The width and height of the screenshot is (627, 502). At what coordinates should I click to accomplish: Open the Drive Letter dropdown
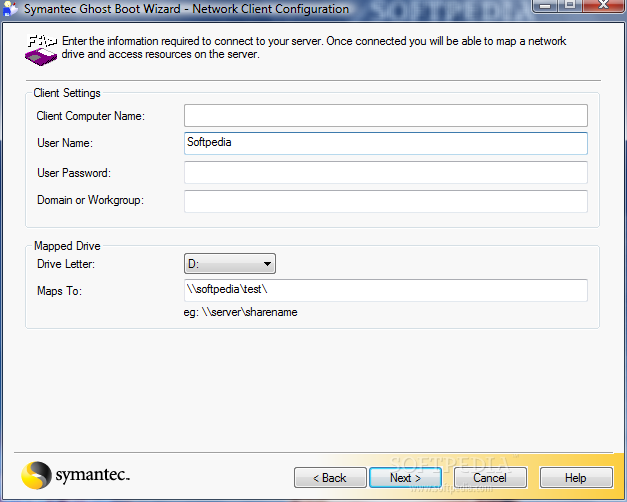[230, 264]
